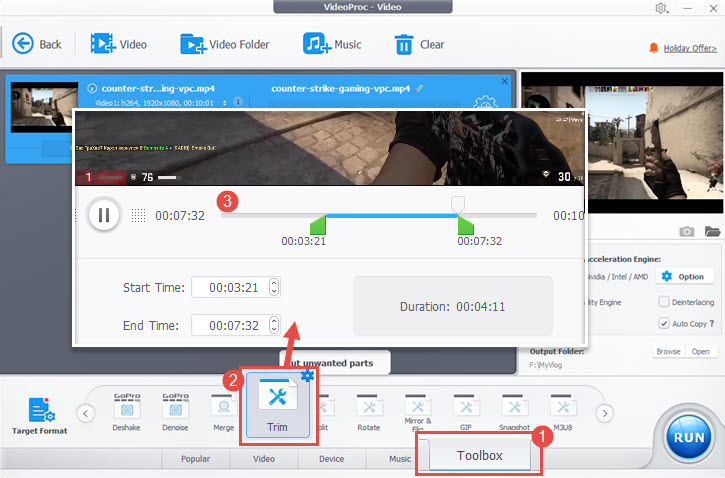Select the green start marker at 00:03:21
This screenshot has width=725, height=478.
(x=318, y=226)
